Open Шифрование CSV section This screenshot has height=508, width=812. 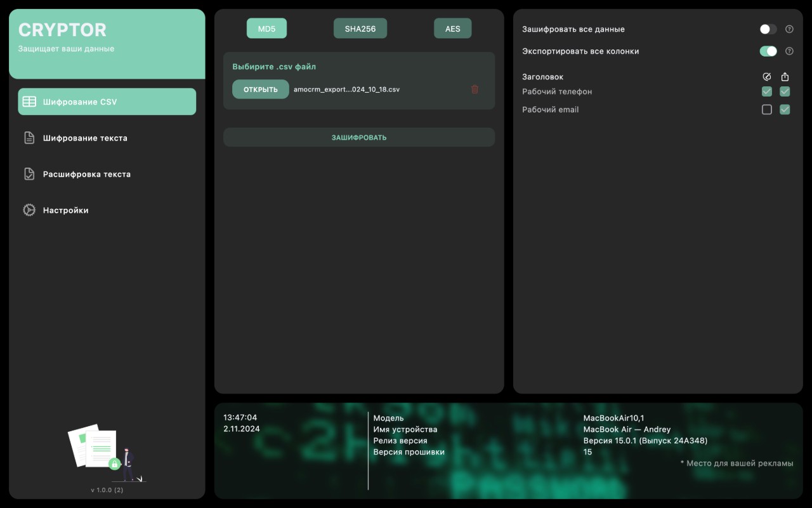(107, 102)
